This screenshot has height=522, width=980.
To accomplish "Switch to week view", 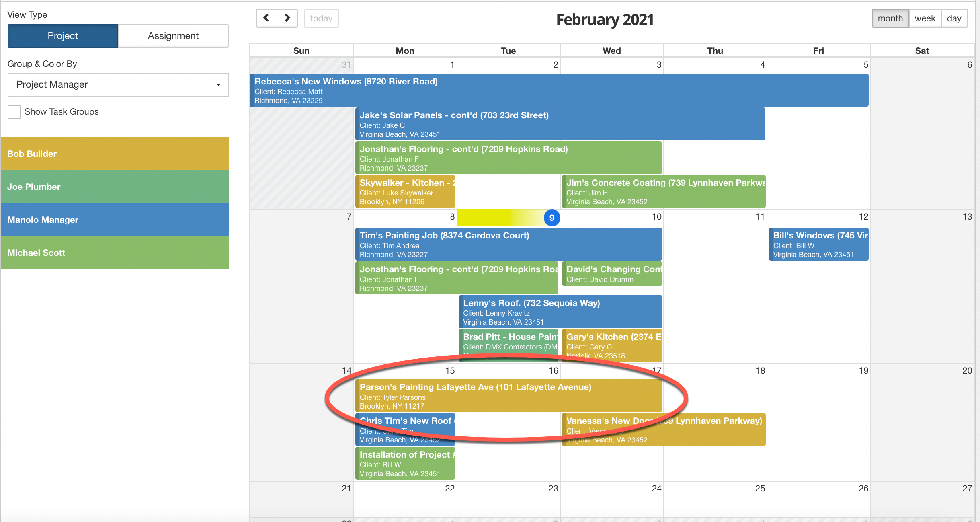I will click(925, 18).
